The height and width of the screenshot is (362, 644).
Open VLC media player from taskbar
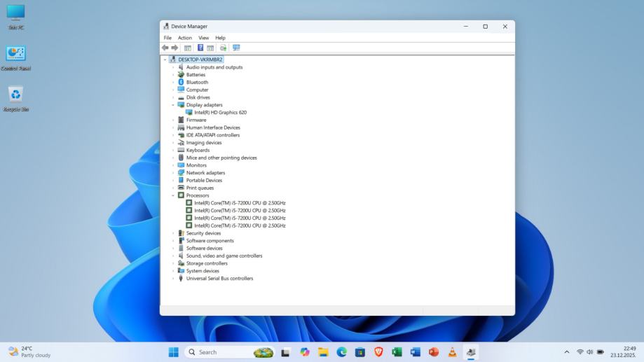point(452,352)
